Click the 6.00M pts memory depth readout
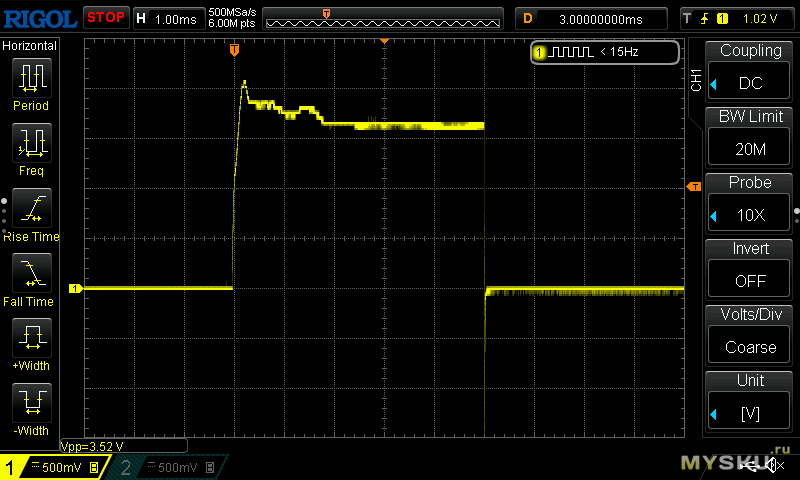The width and height of the screenshot is (800, 480). (232, 23)
